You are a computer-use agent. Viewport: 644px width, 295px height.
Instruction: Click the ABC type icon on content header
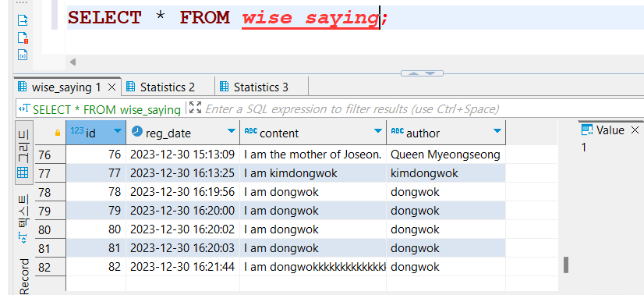pyautogui.click(x=250, y=131)
